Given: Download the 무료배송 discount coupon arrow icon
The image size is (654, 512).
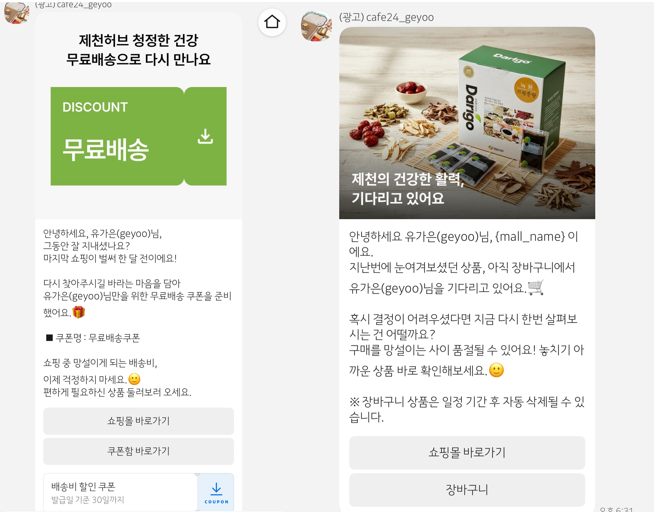Looking at the screenshot, I should [205, 136].
